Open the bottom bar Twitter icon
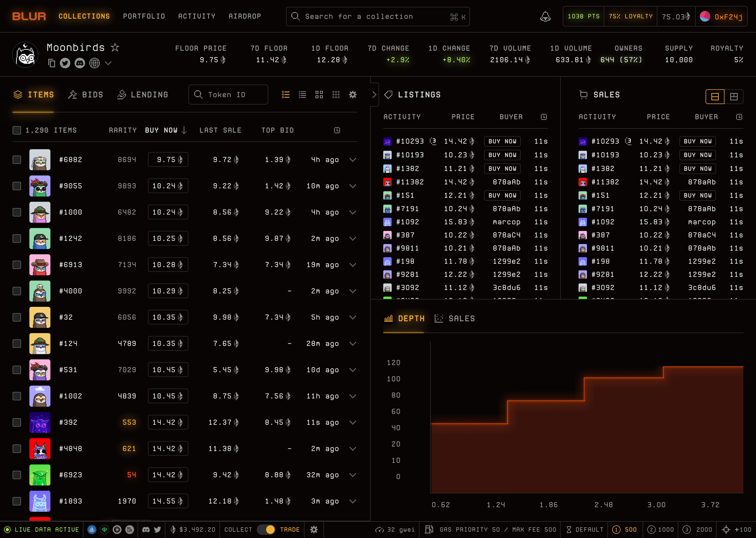This screenshot has width=756, height=538. 157,529
